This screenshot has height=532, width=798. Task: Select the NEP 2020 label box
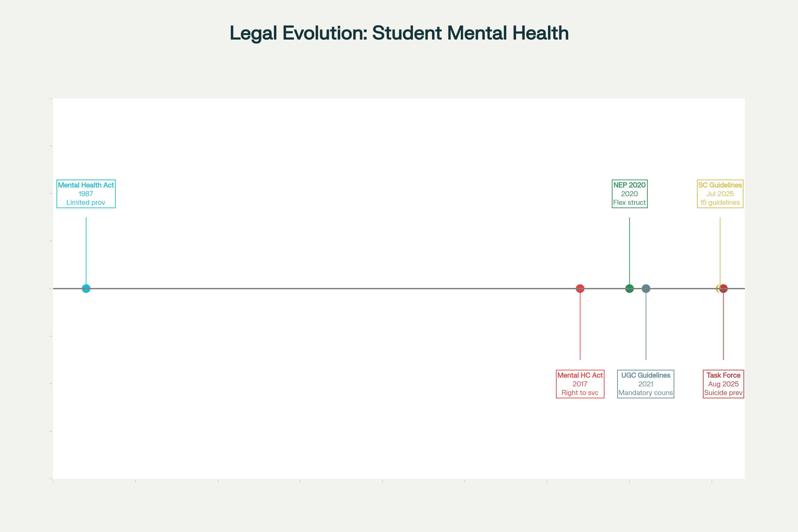tap(629, 194)
